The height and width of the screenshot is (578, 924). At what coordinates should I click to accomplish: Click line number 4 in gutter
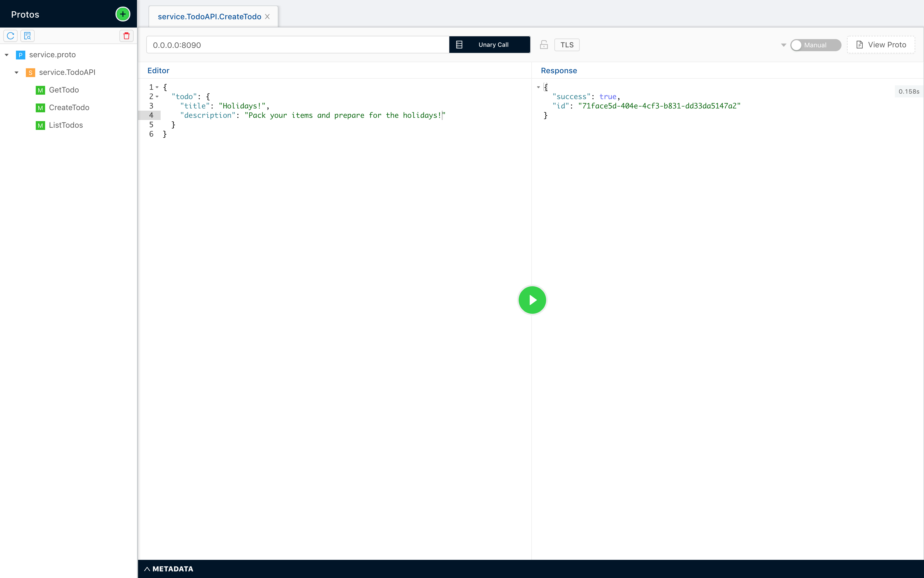[151, 115]
